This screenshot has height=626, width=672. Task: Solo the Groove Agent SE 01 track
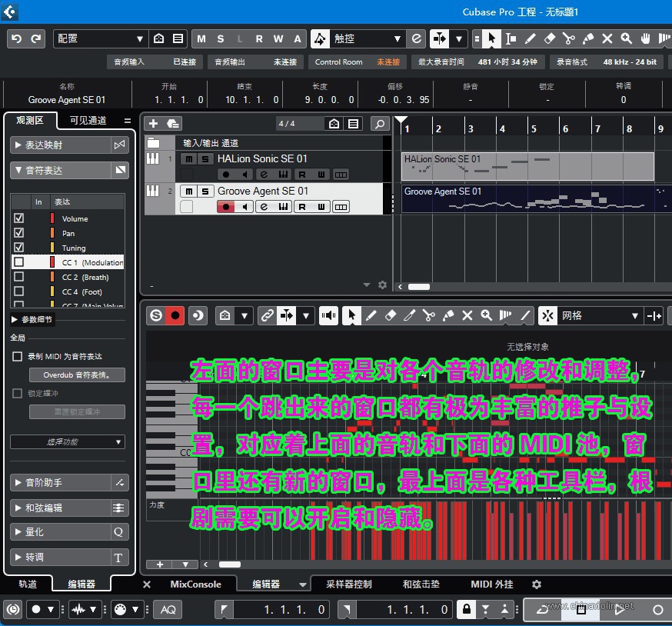point(205,191)
